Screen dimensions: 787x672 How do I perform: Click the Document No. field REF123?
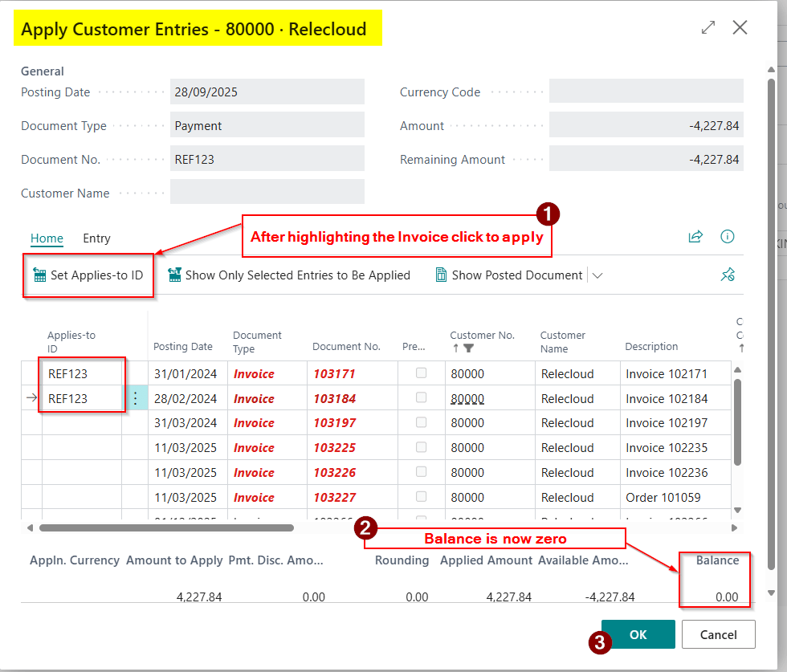click(267, 159)
